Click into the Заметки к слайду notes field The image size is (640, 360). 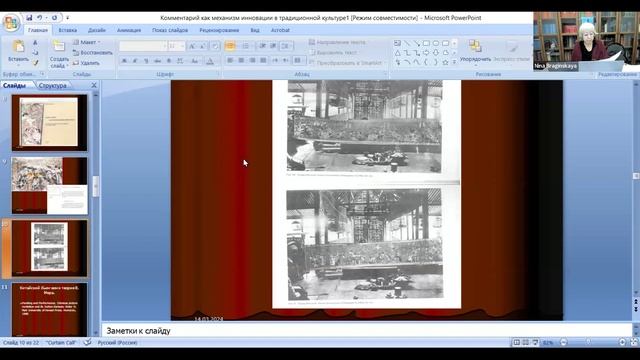367,331
